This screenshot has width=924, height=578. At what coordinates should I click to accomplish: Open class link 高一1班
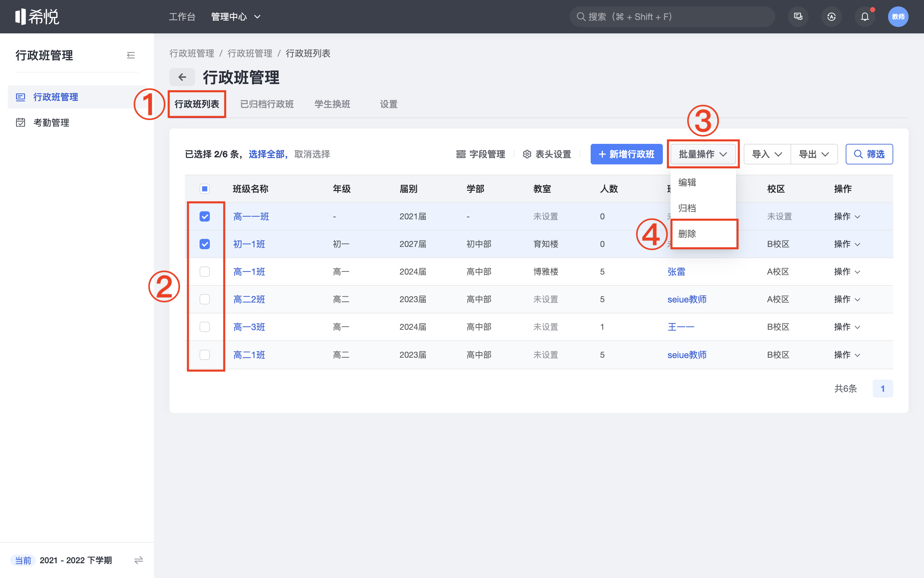pyautogui.click(x=249, y=271)
